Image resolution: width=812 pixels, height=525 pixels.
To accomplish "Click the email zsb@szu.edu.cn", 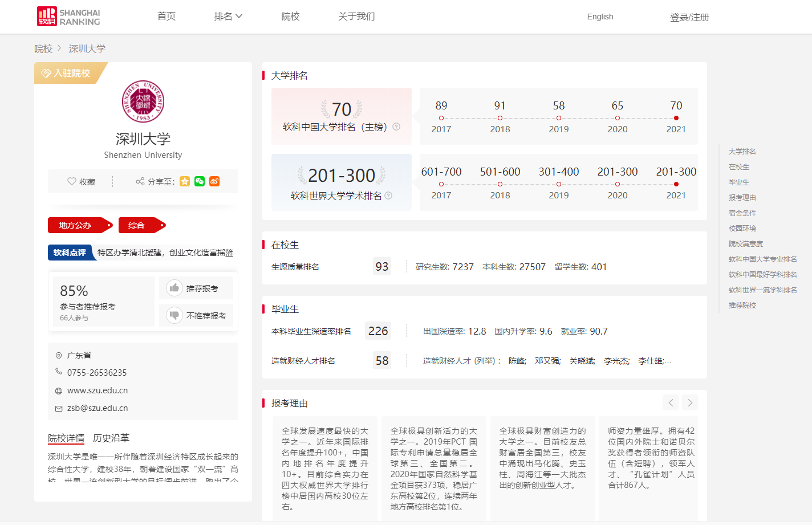I will tap(98, 408).
